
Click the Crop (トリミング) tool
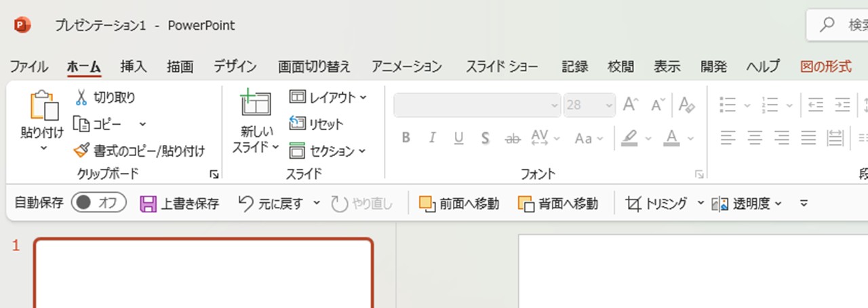point(656,203)
